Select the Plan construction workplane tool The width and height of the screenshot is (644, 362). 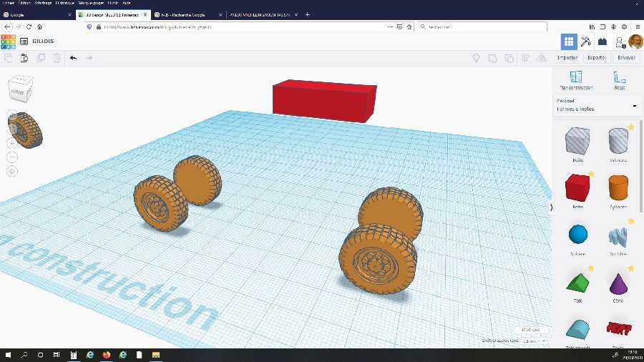(576, 80)
